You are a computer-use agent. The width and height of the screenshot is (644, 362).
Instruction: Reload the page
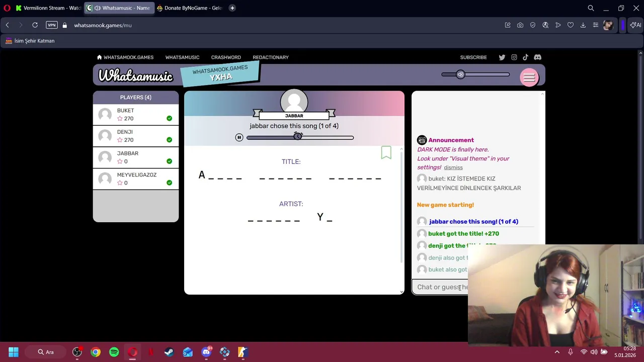[35, 25]
